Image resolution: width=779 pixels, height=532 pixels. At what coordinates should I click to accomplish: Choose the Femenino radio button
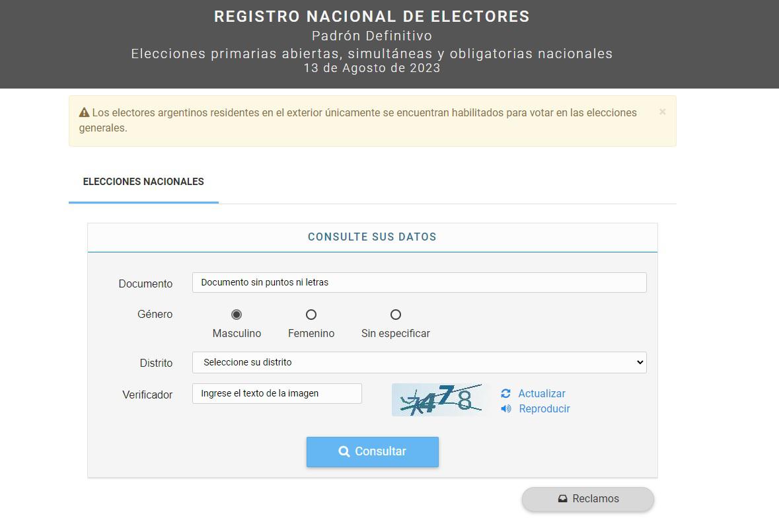(x=311, y=315)
